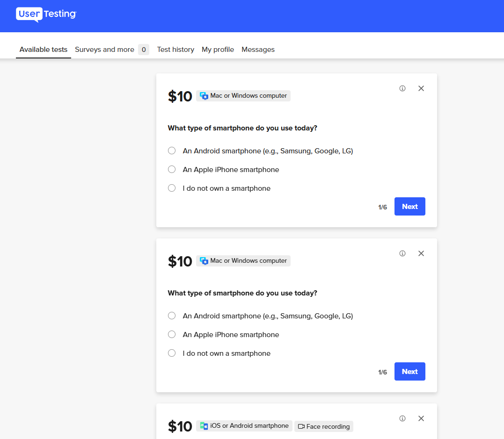The height and width of the screenshot is (439, 504).
Task: Open info icon on second test card
Action: coord(402,253)
